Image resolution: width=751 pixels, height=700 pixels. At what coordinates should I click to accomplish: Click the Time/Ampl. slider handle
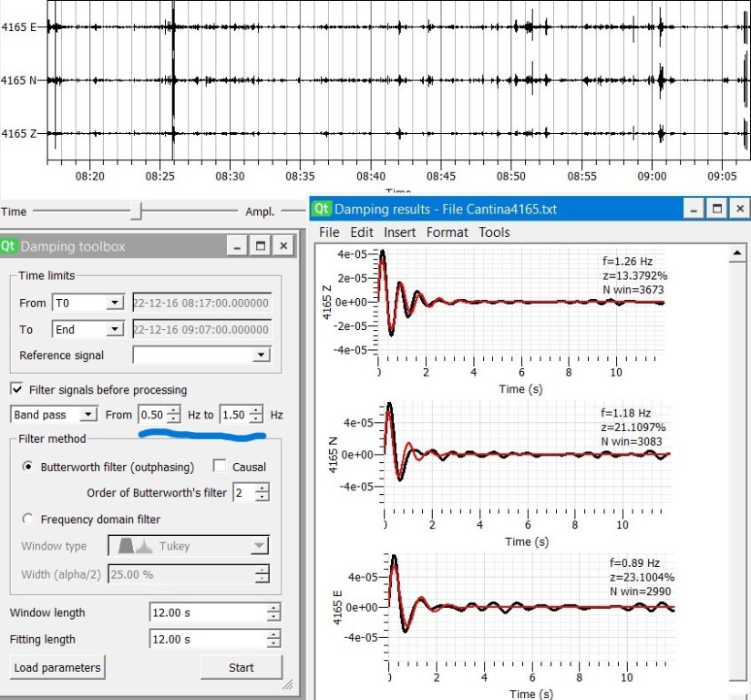coord(136,211)
